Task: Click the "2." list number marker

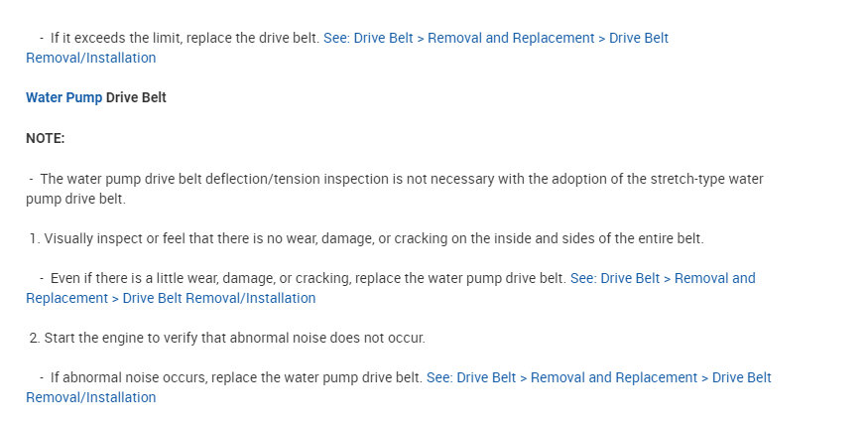Action: click(34, 338)
